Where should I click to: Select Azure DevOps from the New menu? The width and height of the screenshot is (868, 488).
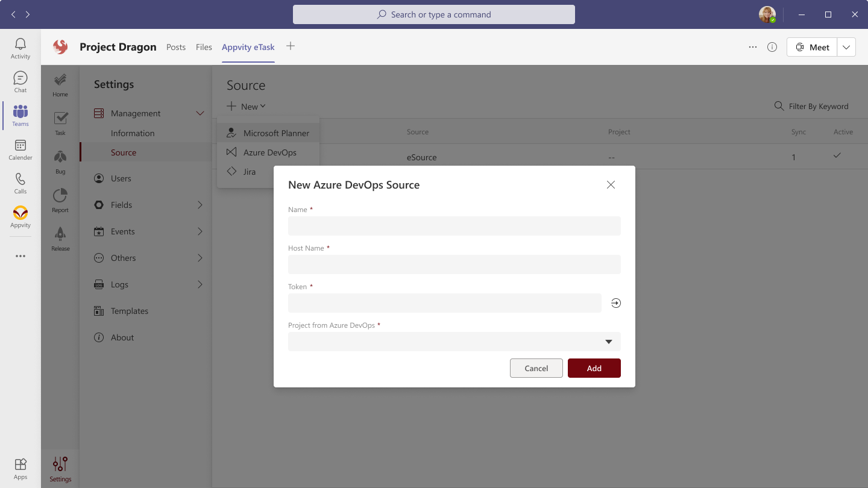(x=269, y=152)
